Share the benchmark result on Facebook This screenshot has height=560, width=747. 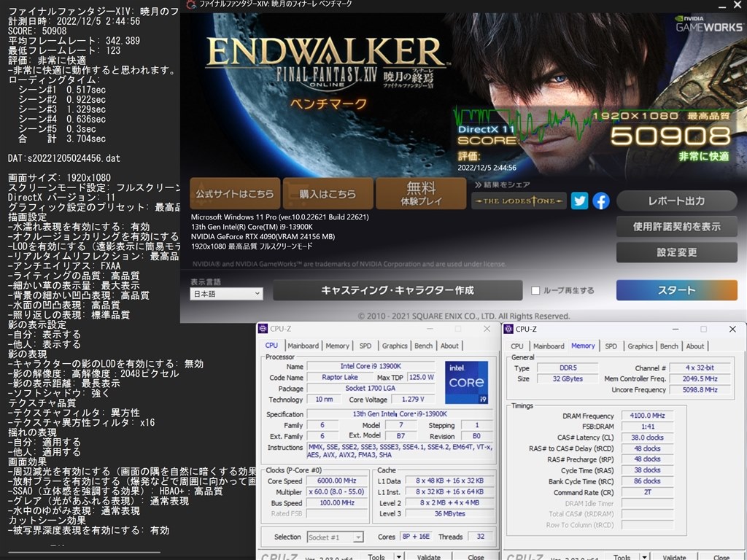[x=601, y=201]
